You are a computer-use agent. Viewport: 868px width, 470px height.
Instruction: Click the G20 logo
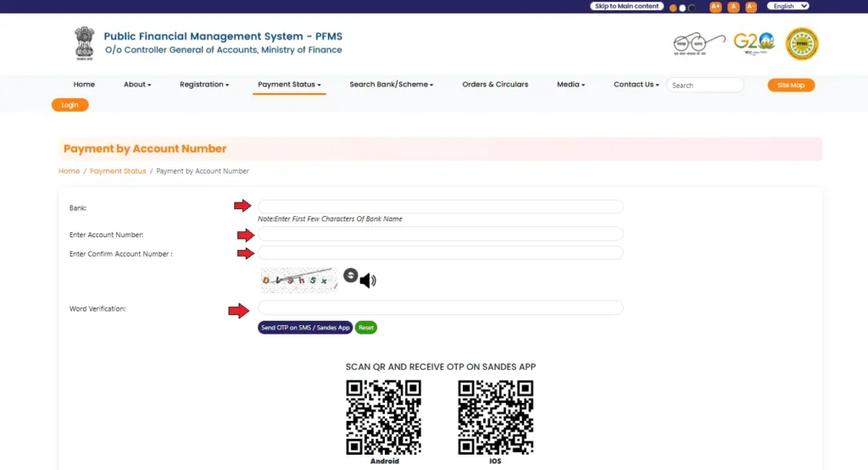click(754, 43)
